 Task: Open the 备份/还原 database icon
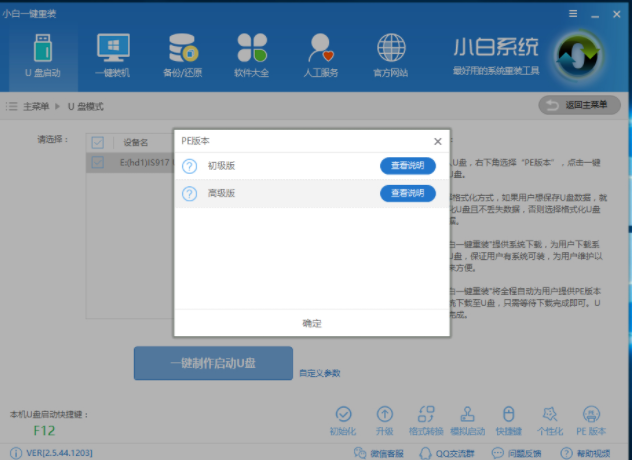(x=182, y=50)
